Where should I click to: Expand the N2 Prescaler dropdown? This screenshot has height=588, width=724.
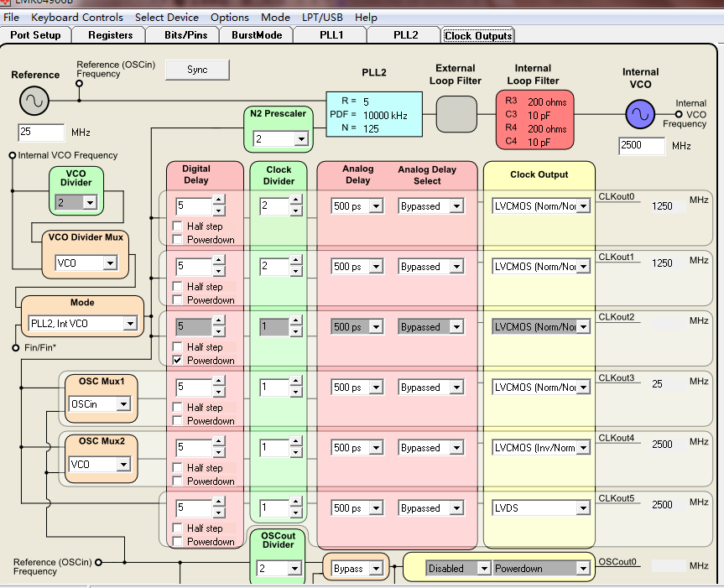pos(300,139)
